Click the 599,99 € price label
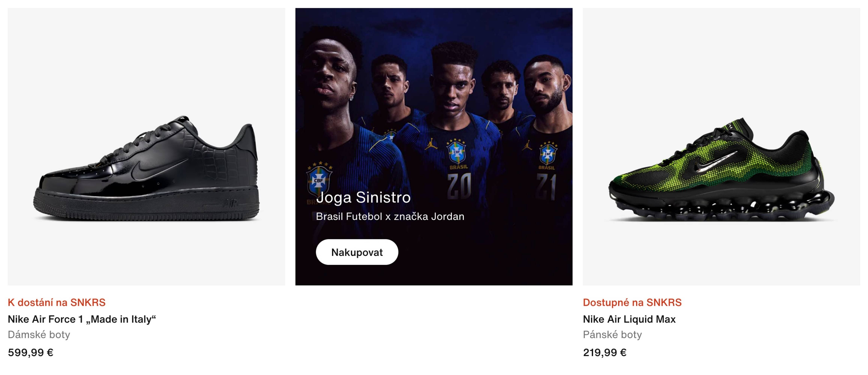The height and width of the screenshot is (375, 868). coord(30,353)
